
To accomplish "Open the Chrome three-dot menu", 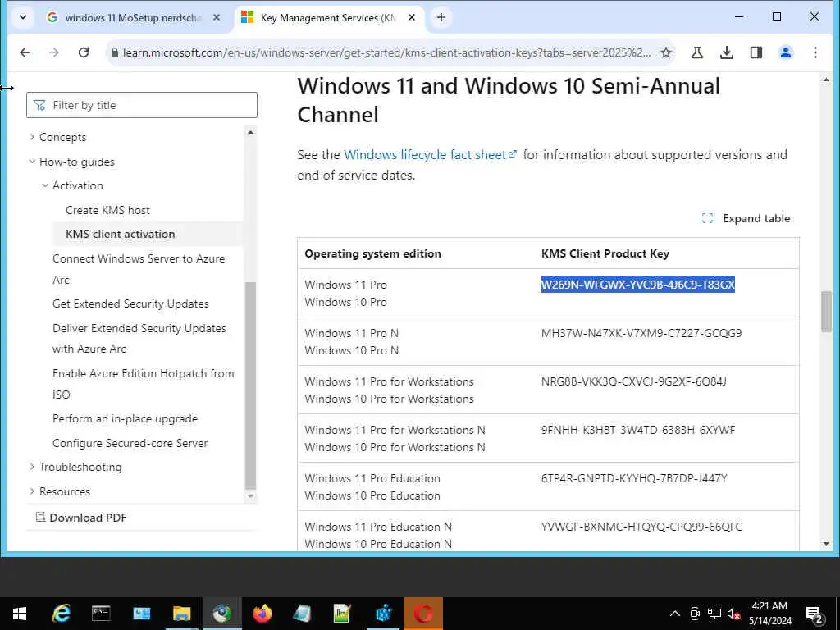I will pos(815,52).
